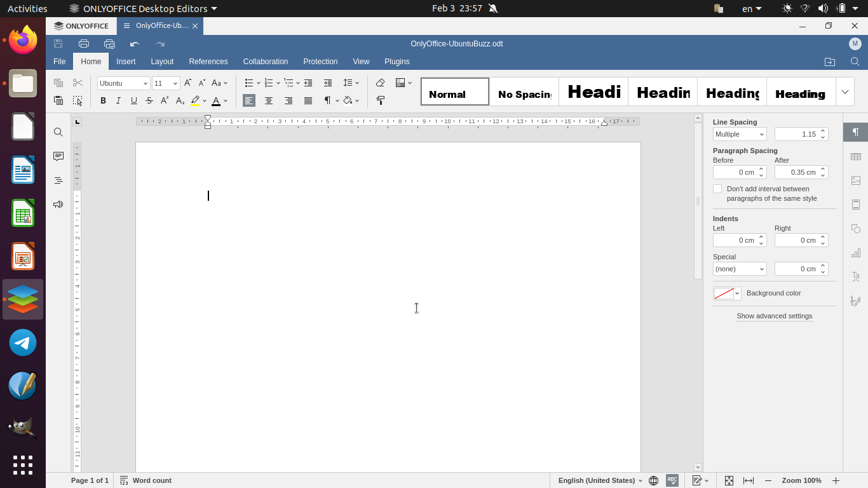Open Header and footer settings in right sidebar

[x=855, y=205]
